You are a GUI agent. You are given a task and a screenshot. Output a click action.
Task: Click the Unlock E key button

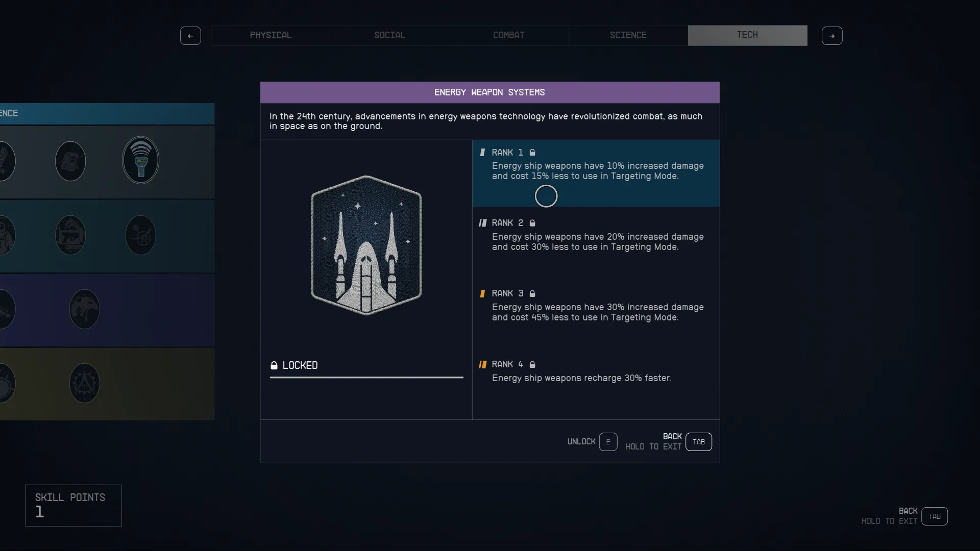[608, 442]
